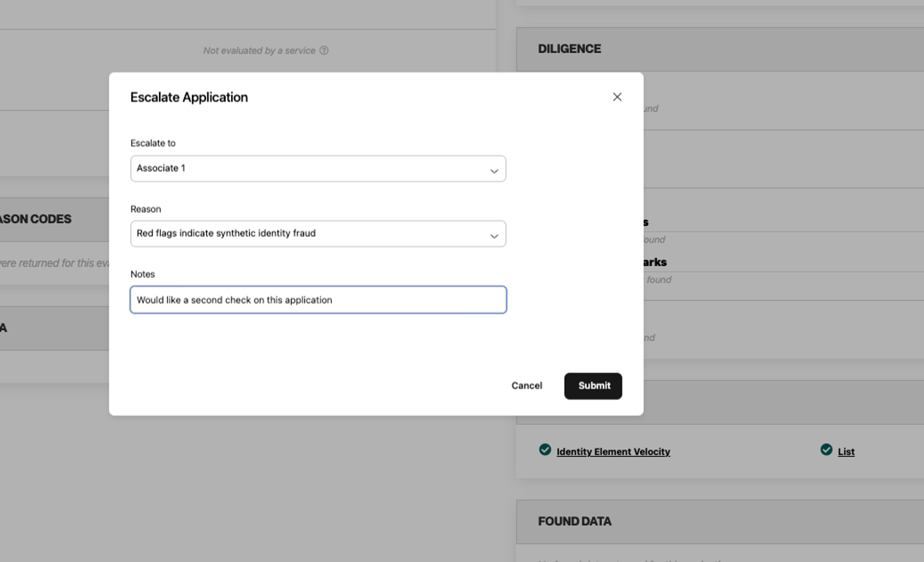Viewport: 924px width, 562px height.
Task: Submit the escalation
Action: point(593,386)
